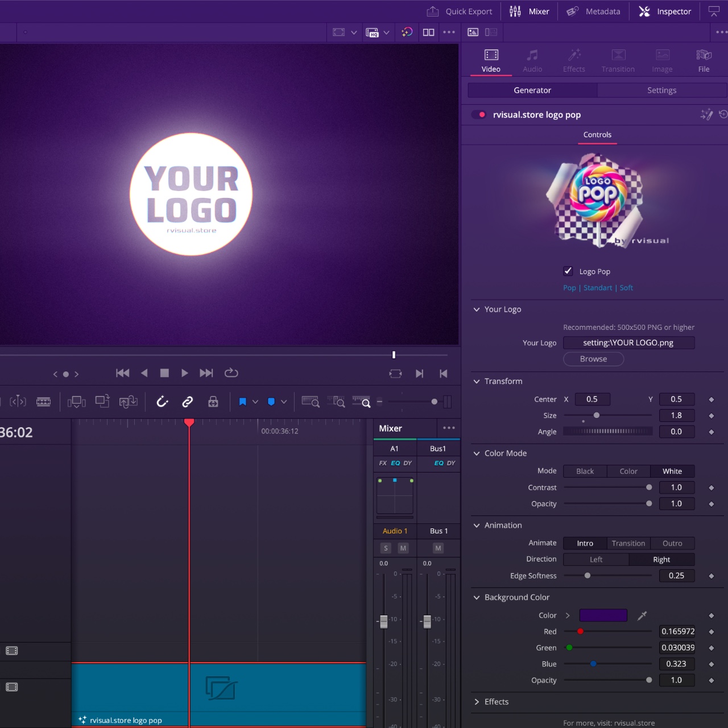Expand the Effects section

[477, 702]
